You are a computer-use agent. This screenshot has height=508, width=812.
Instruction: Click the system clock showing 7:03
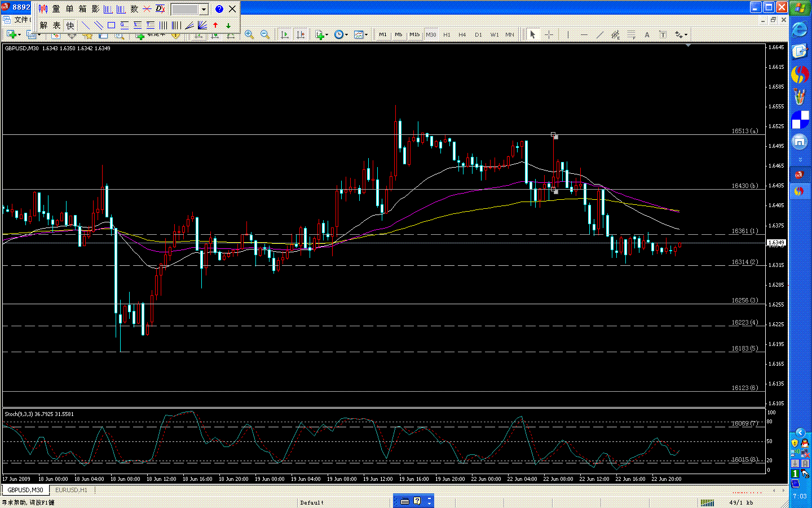tap(800, 496)
